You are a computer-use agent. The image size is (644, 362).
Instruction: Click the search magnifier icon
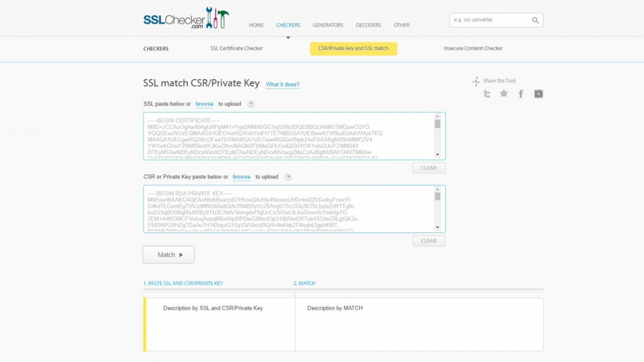pyautogui.click(x=535, y=20)
